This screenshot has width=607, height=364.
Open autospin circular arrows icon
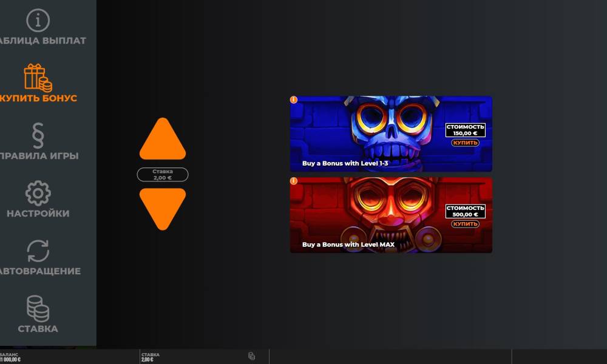coord(38,251)
